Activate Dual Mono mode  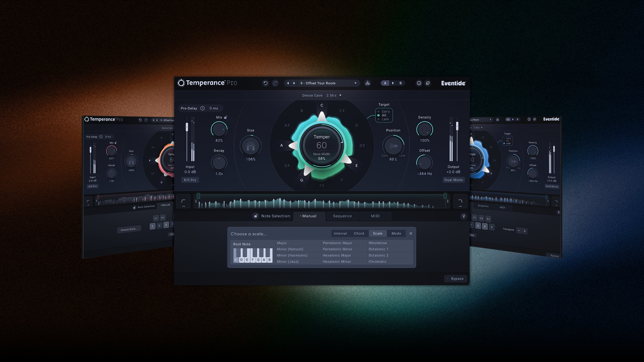click(454, 180)
